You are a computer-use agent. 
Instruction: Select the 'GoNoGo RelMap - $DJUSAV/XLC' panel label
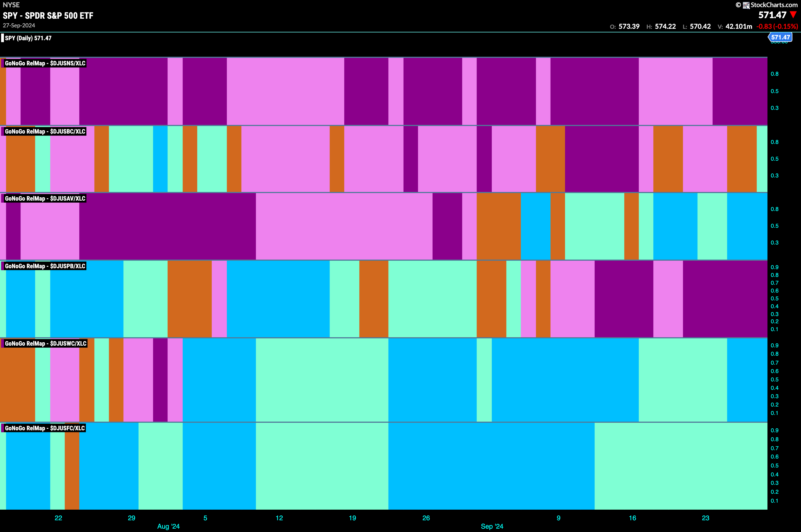pyautogui.click(x=45, y=198)
